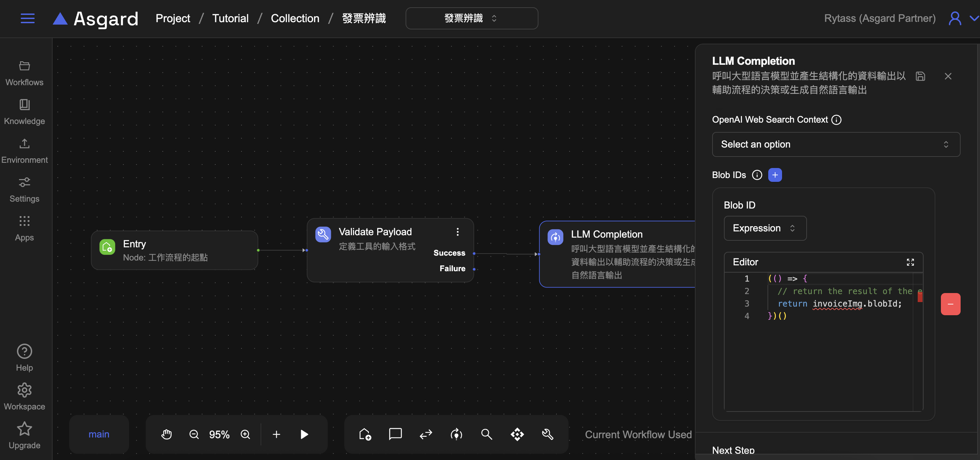Remove the Blob ID with the red minus button
Viewport: 980px width, 460px height.
[x=950, y=304]
